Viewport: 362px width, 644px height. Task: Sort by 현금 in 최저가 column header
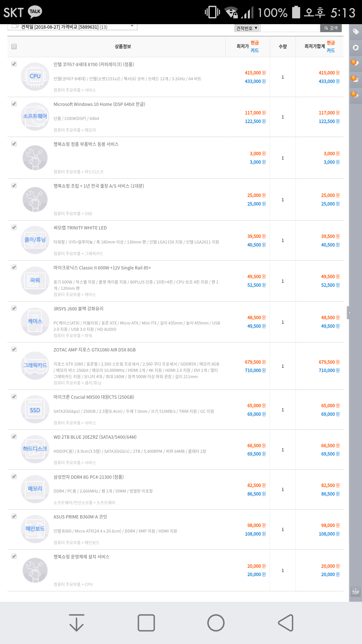coord(255,43)
